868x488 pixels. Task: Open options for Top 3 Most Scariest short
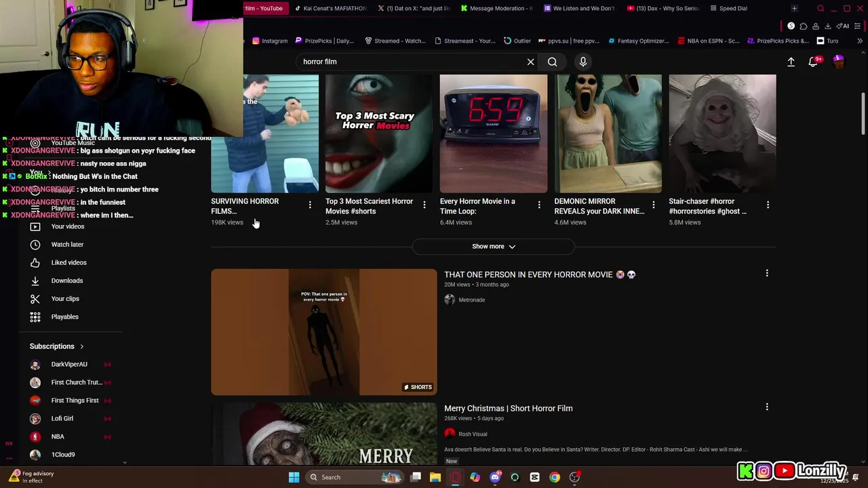pos(425,205)
